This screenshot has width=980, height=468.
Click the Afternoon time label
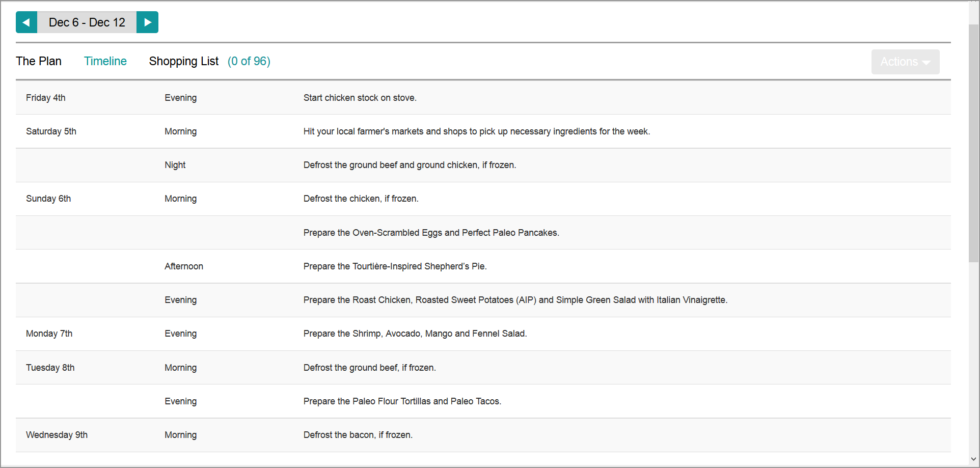(x=184, y=266)
